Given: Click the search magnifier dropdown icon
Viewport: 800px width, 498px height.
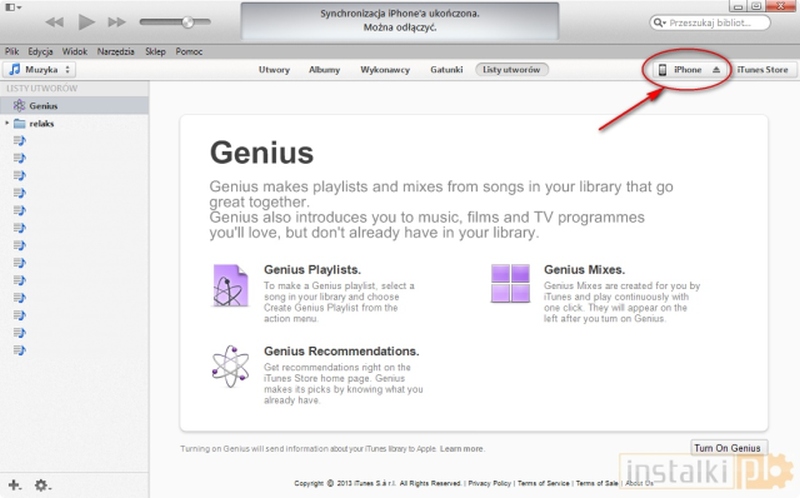Looking at the screenshot, I should tap(660, 23).
